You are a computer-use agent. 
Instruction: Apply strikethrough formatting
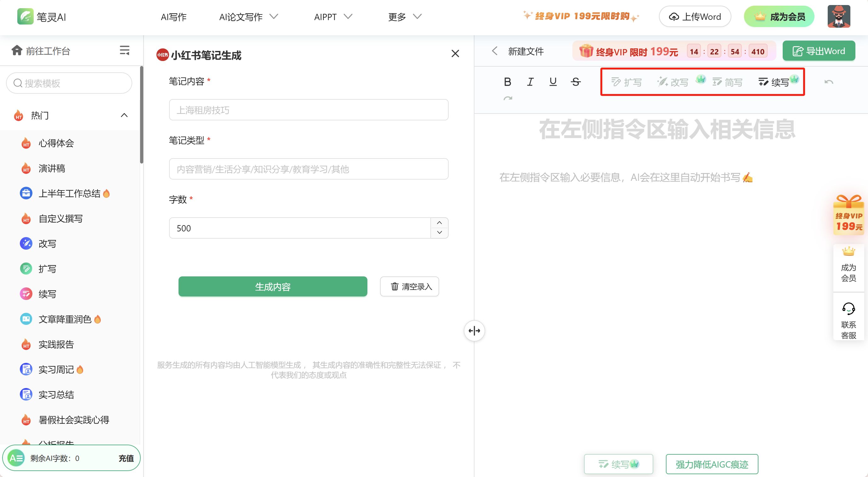tap(576, 82)
